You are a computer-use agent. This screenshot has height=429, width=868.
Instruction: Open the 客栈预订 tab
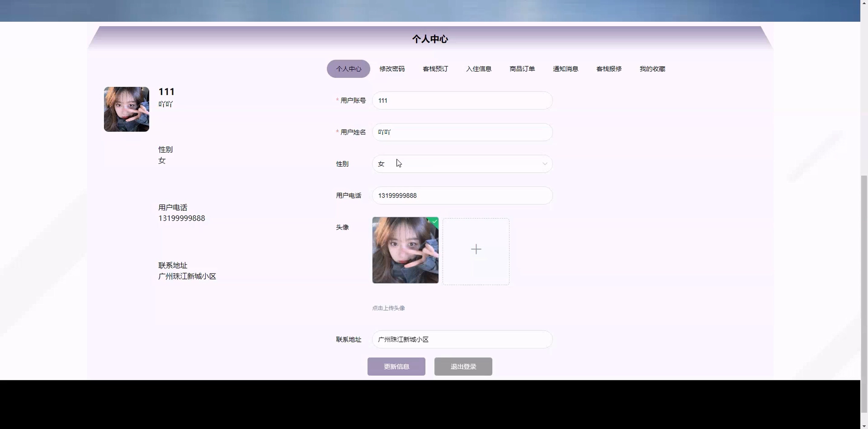click(435, 69)
